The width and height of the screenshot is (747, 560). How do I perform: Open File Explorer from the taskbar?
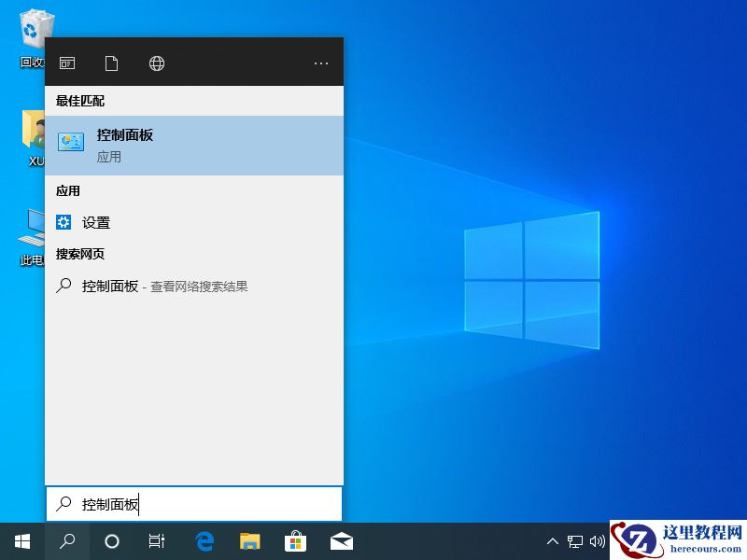pos(249,541)
